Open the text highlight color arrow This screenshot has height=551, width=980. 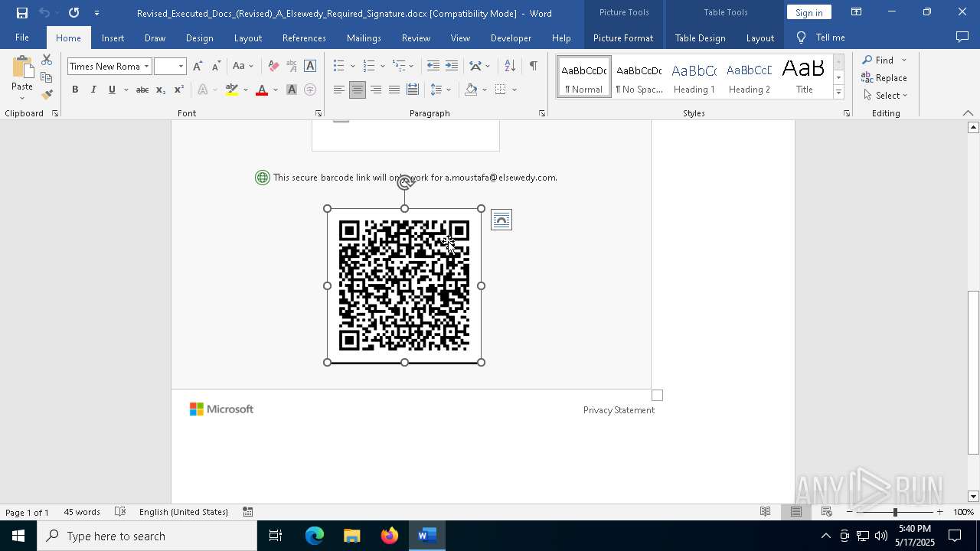245,90
